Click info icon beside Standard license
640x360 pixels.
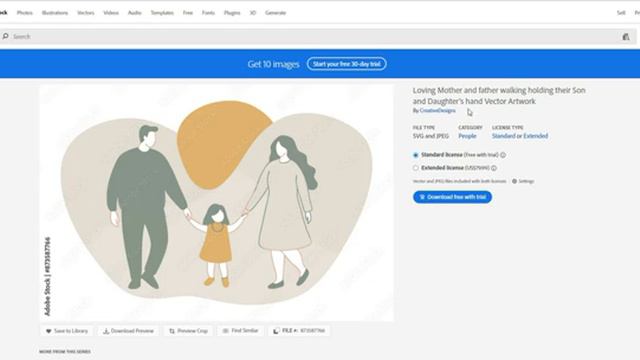(503, 155)
